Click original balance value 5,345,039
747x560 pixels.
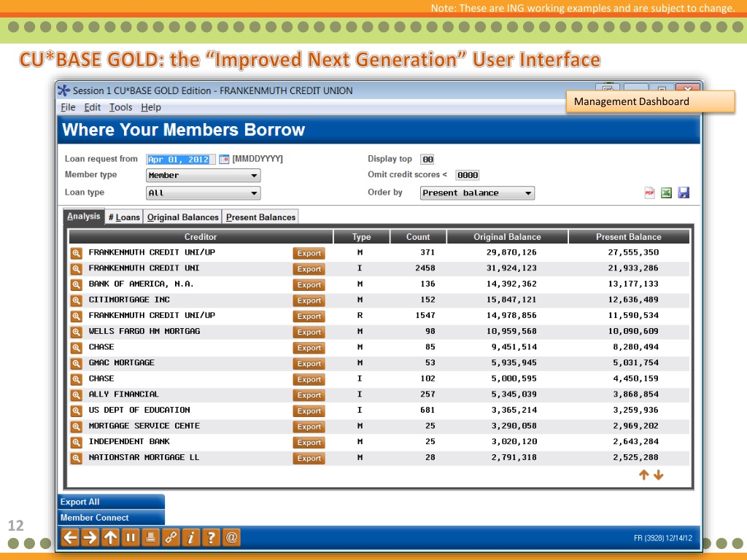click(514, 394)
